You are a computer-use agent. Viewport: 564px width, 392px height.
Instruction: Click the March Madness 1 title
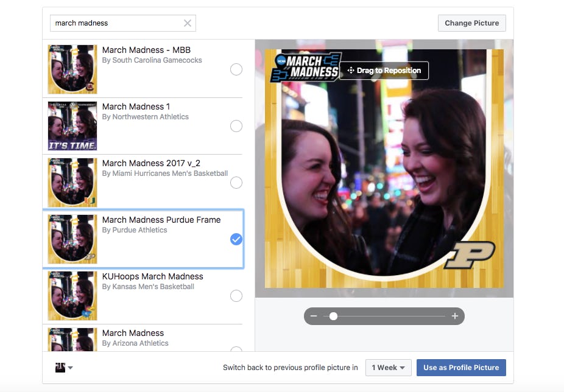pyautogui.click(x=136, y=107)
